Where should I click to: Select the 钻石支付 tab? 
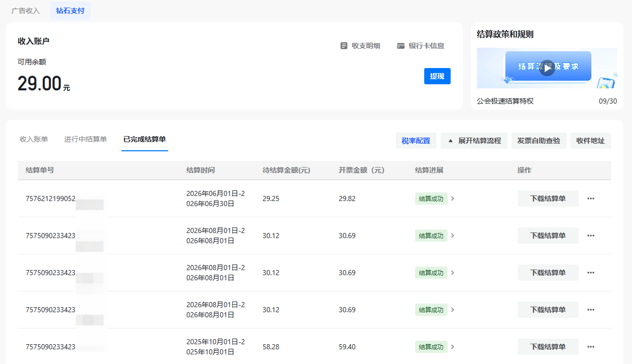click(x=70, y=11)
